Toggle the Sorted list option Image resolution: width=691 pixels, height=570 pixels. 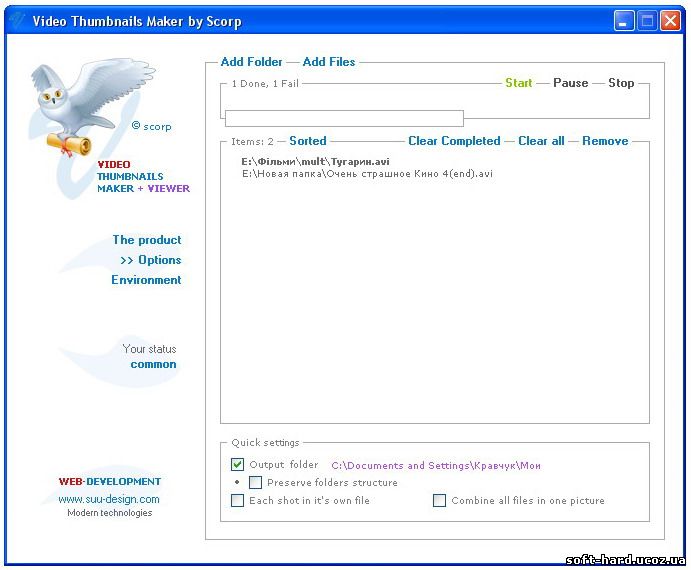coord(308,141)
